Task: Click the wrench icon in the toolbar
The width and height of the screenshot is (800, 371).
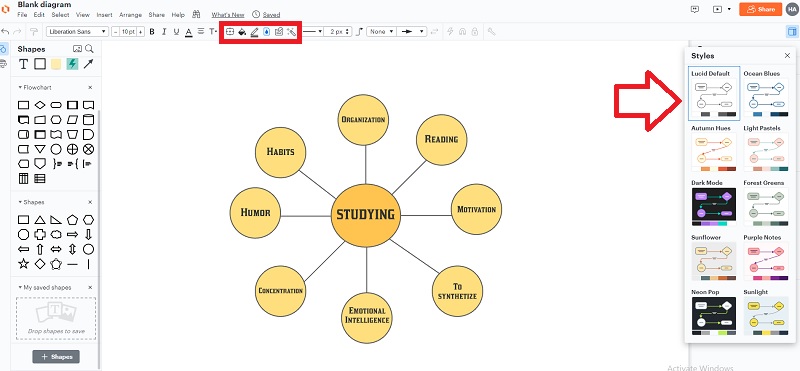Action: tap(492, 32)
